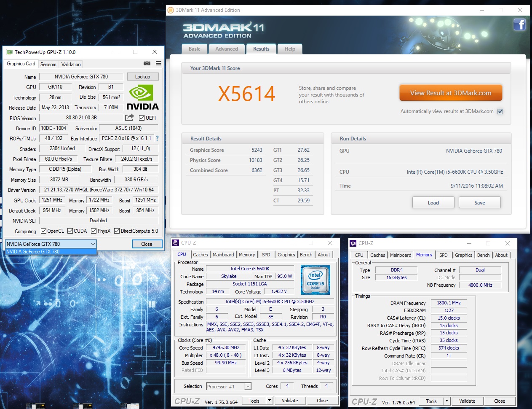Open Advanced tab in 3DMark 11
Screen dimensions: 532x409
pyautogui.click(x=227, y=49)
